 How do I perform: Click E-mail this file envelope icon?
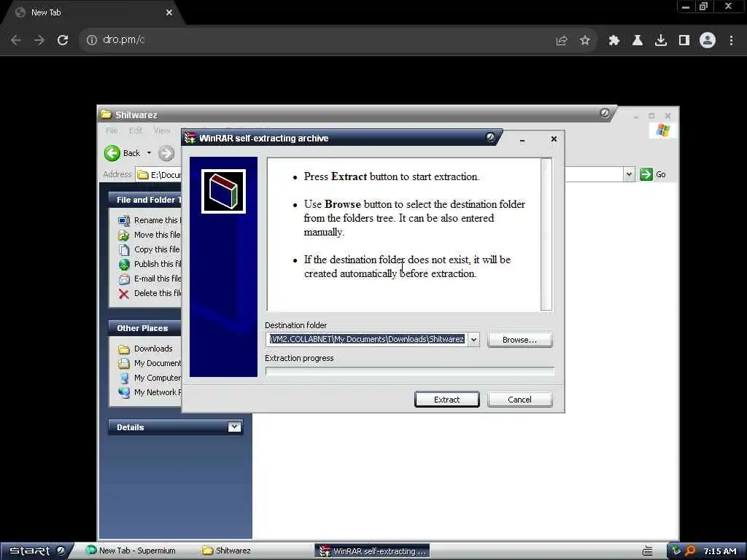click(124, 279)
